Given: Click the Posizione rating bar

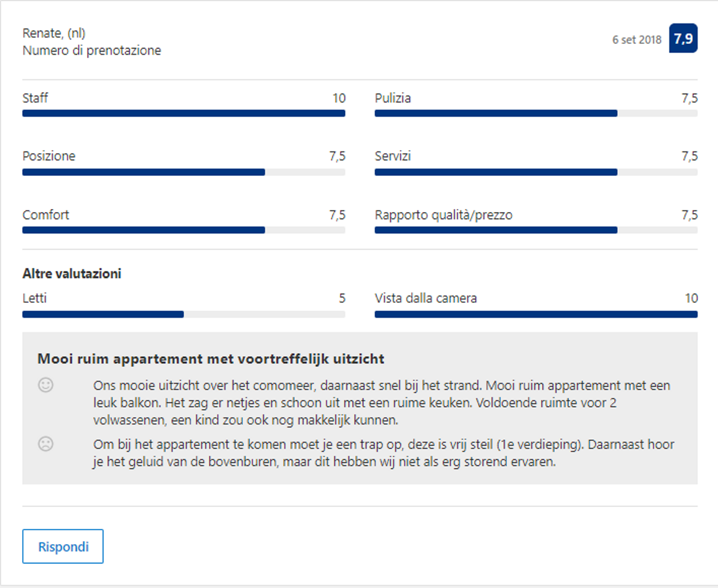Looking at the screenshot, I should [x=184, y=172].
